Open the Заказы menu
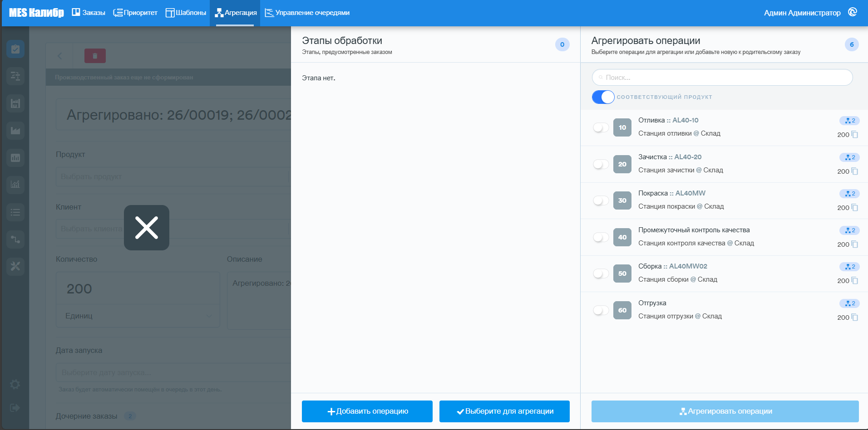Viewport: 868px width, 430px height. point(89,13)
